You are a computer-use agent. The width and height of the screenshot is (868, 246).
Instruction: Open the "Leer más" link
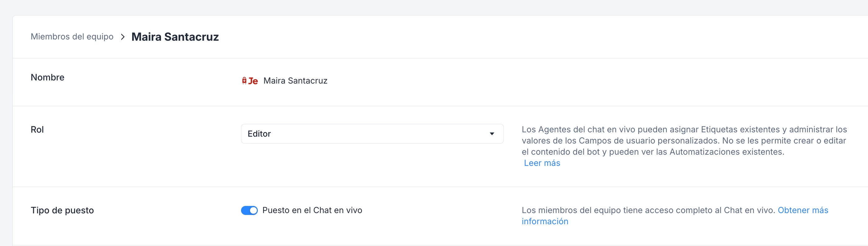(x=542, y=163)
